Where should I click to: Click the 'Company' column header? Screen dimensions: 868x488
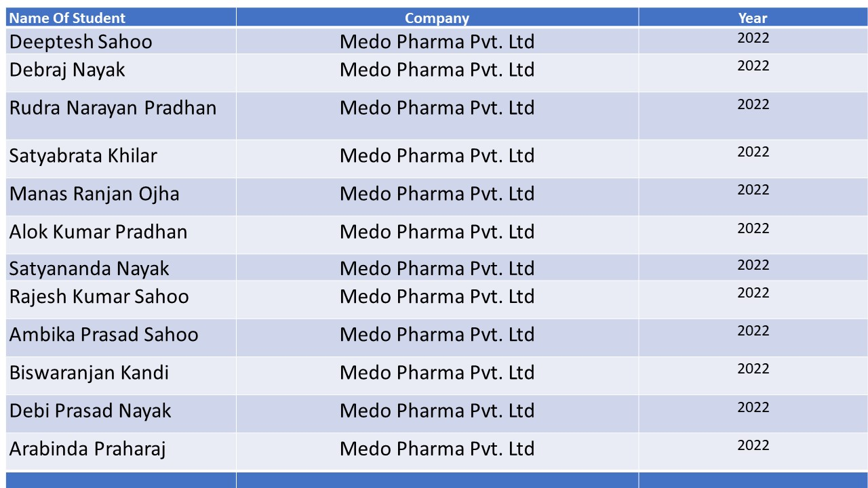point(437,18)
